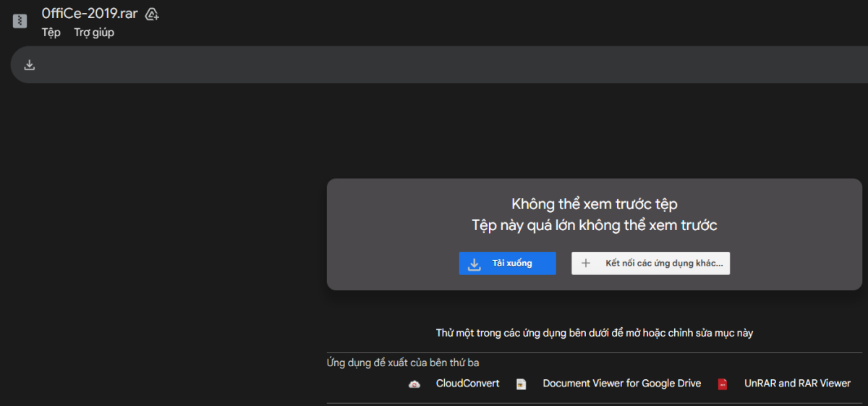This screenshot has height=406, width=868.
Task: Click the Tệp này quá lớn message text
Action: pos(594,225)
